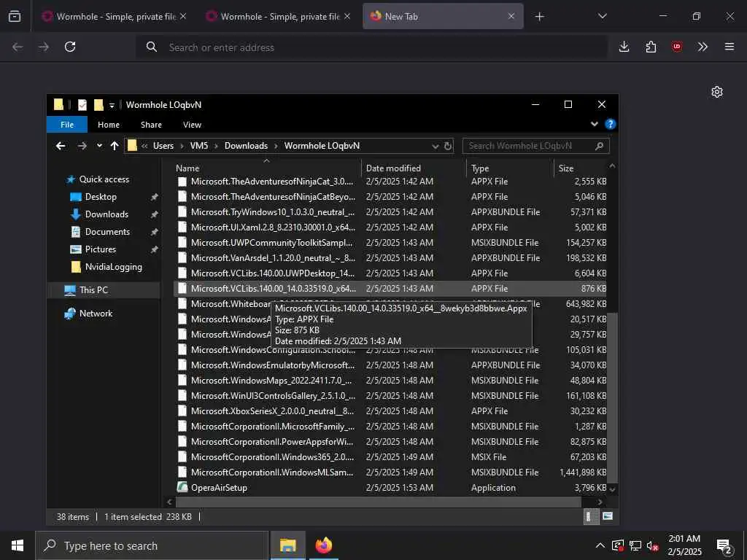Select the Microsoft.XboxSeriesX file
The width and height of the screenshot is (747, 560).
391,411
